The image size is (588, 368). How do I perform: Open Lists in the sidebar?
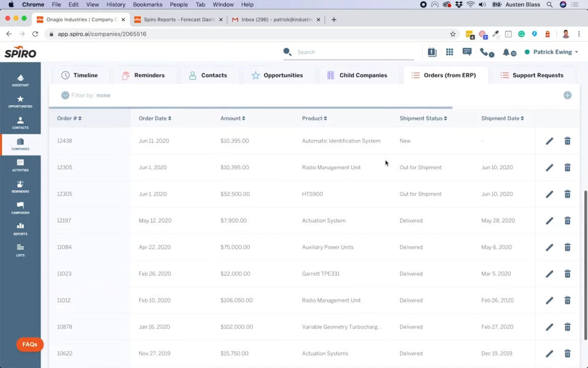(x=20, y=250)
